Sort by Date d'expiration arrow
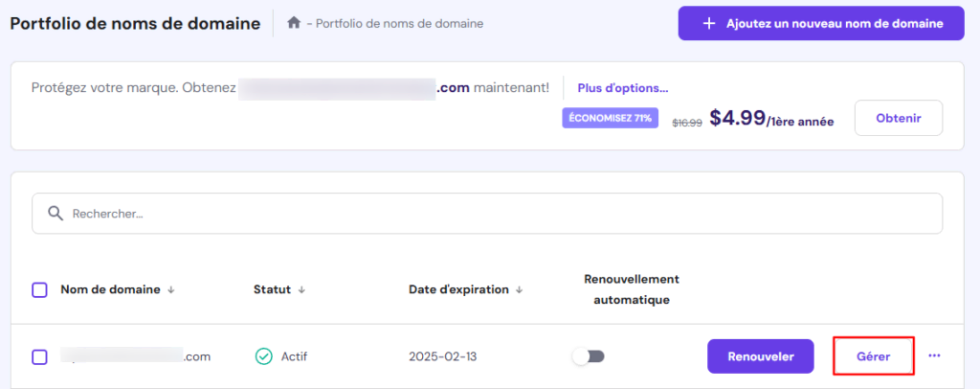Image resolution: width=980 pixels, height=389 pixels. pyautogui.click(x=520, y=289)
